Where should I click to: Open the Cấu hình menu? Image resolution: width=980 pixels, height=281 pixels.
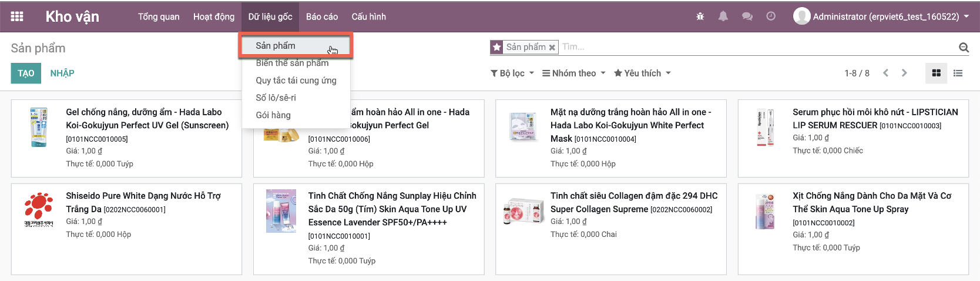pyautogui.click(x=369, y=16)
